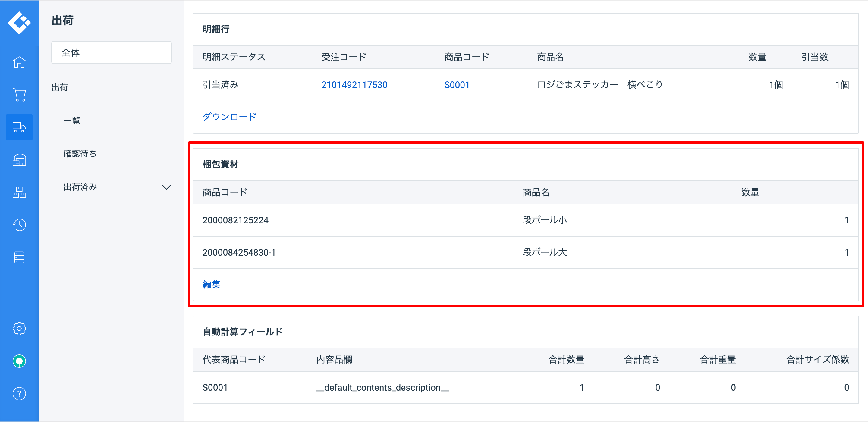Click the 段ボール小 product name

[x=545, y=220]
